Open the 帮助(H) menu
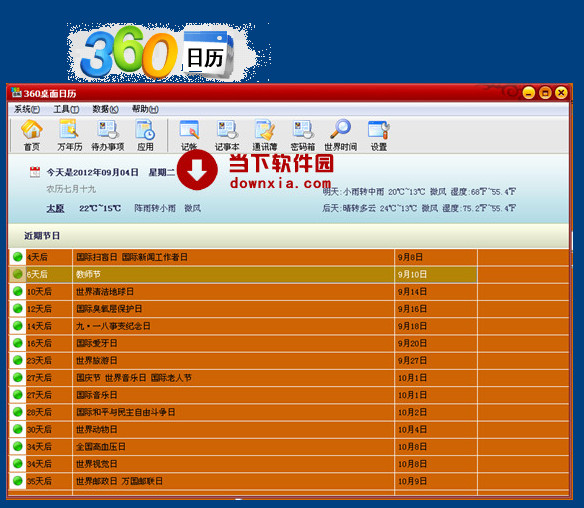584x508 pixels. (145, 109)
